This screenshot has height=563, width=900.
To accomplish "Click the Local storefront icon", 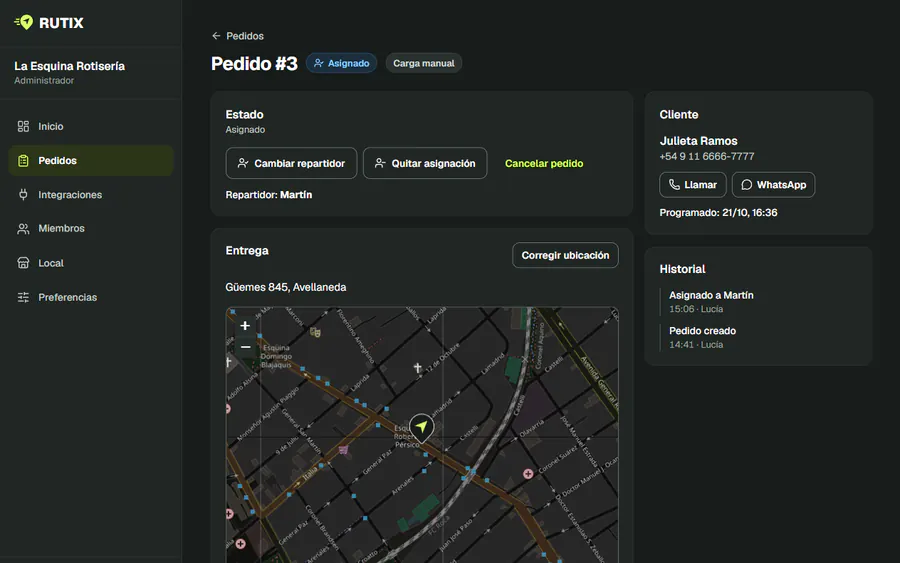I will click(23, 263).
